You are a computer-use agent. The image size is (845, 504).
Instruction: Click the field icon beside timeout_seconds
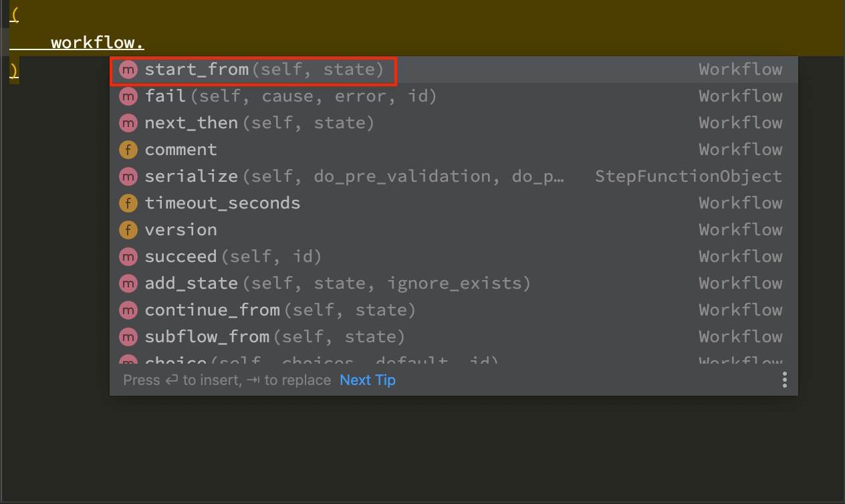pyautogui.click(x=128, y=203)
